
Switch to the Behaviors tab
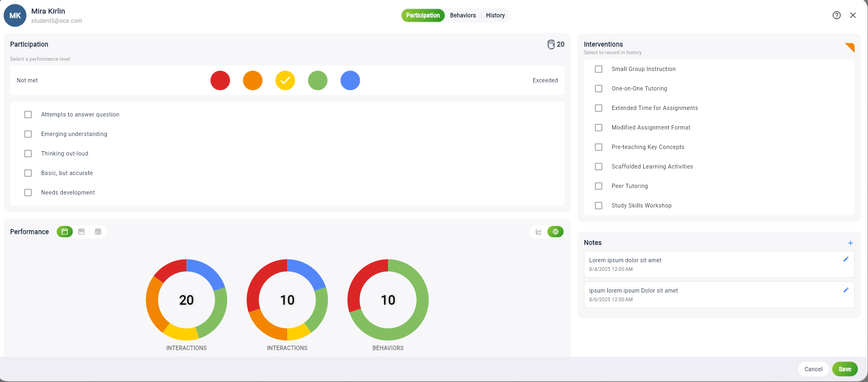click(x=463, y=16)
